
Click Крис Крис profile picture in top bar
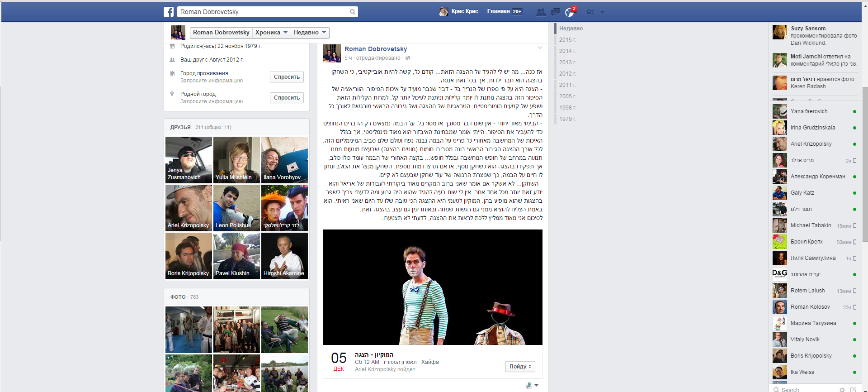point(443,12)
